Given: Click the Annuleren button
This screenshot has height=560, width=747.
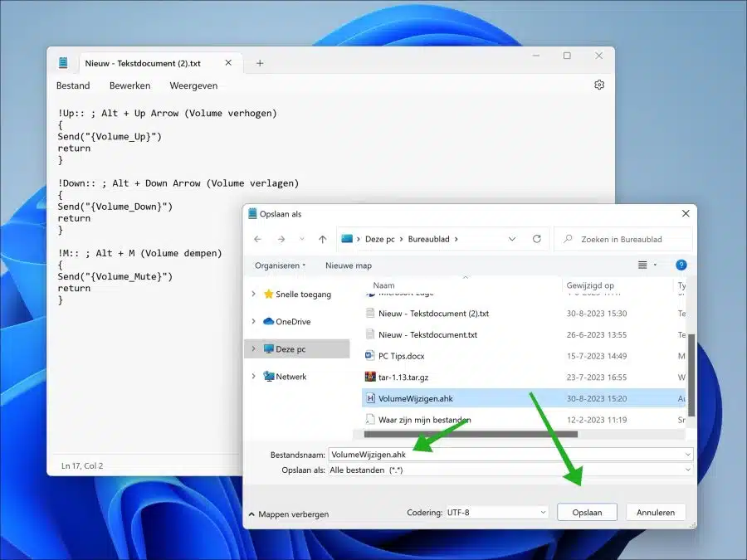Looking at the screenshot, I should click(656, 513).
